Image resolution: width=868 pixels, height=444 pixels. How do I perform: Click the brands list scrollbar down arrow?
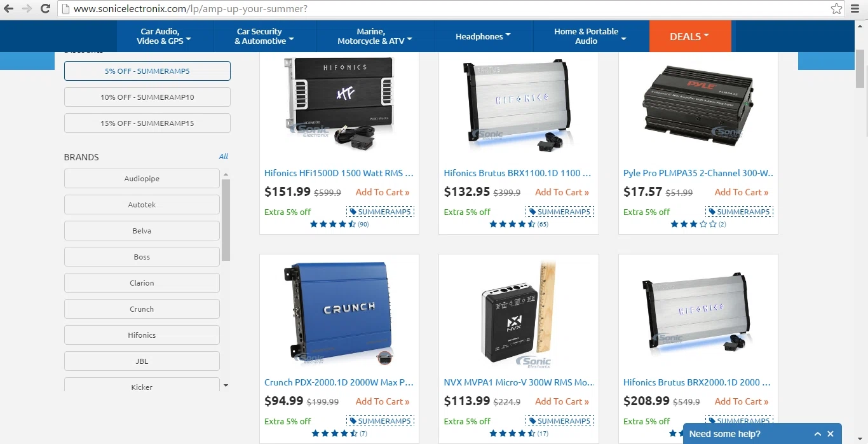(226, 385)
